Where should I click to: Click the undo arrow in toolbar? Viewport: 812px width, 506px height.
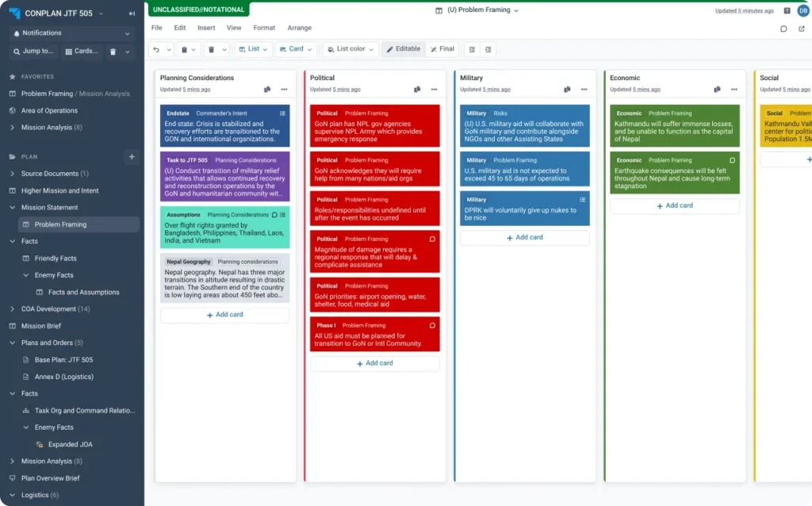157,49
